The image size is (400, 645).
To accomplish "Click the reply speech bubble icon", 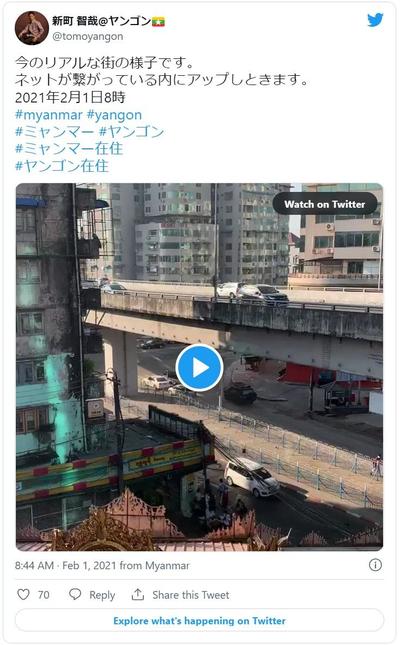I will pos(75,594).
